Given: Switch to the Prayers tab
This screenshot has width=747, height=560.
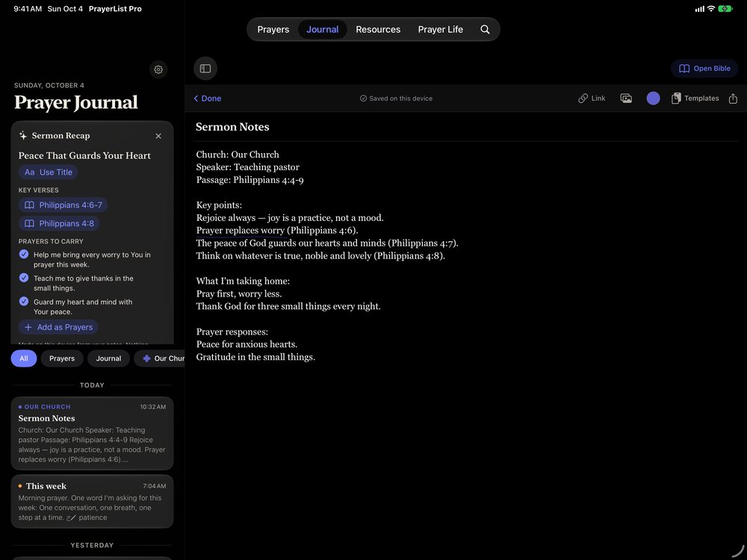Looking at the screenshot, I should (x=273, y=30).
